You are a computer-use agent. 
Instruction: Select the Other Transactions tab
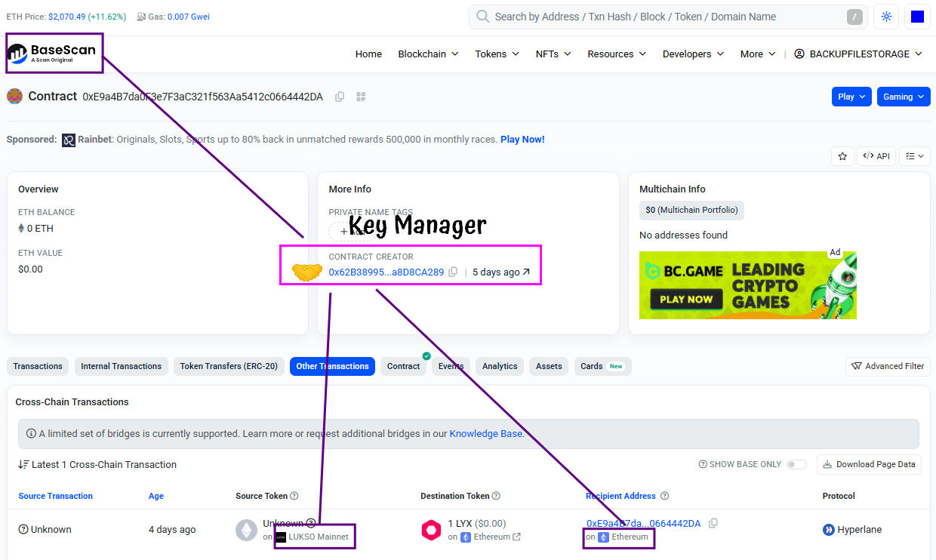tap(332, 366)
